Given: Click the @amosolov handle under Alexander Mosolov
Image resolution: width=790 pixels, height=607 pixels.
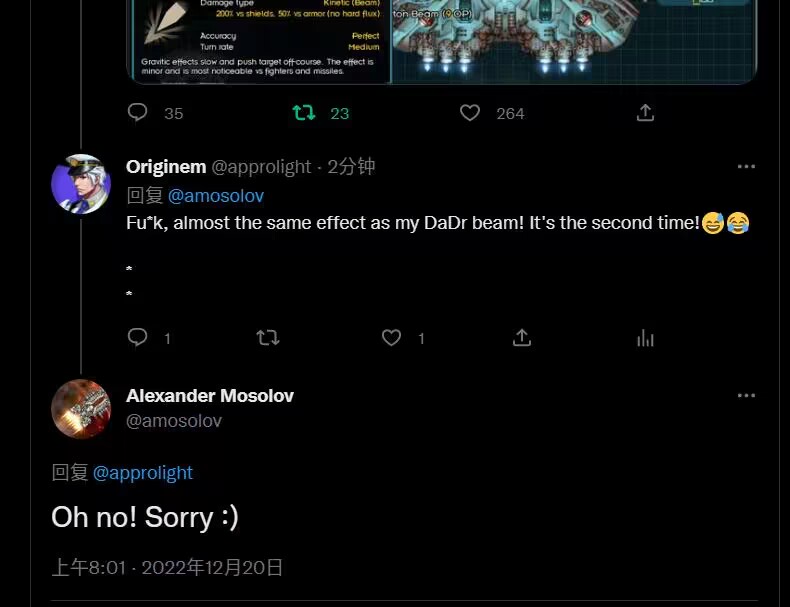Looking at the screenshot, I should (174, 421).
